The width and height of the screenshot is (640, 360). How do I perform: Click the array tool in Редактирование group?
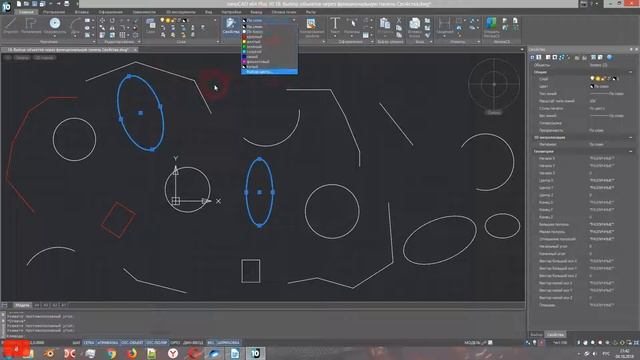click(122, 35)
